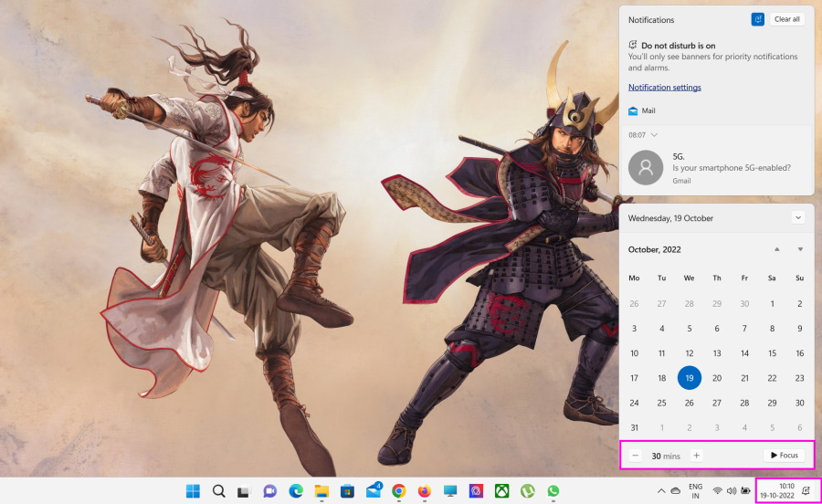
Task: Start a Focus session
Action: click(x=784, y=455)
